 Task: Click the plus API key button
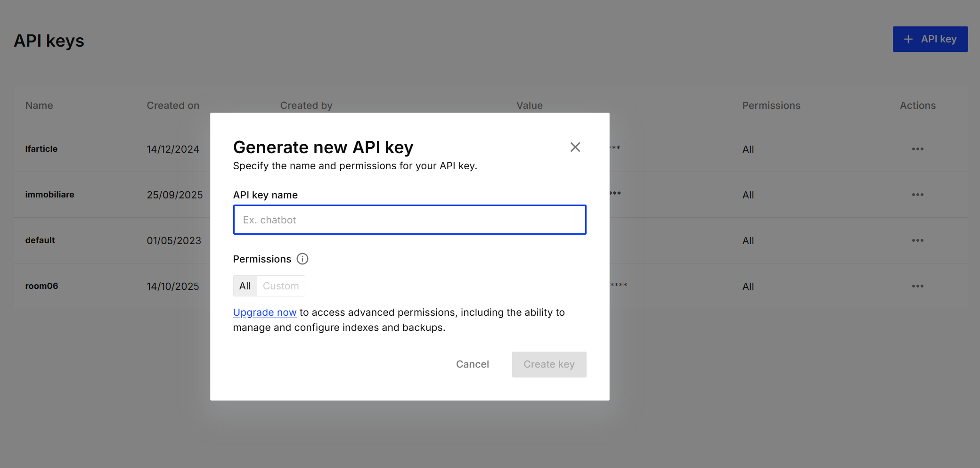[x=930, y=39]
